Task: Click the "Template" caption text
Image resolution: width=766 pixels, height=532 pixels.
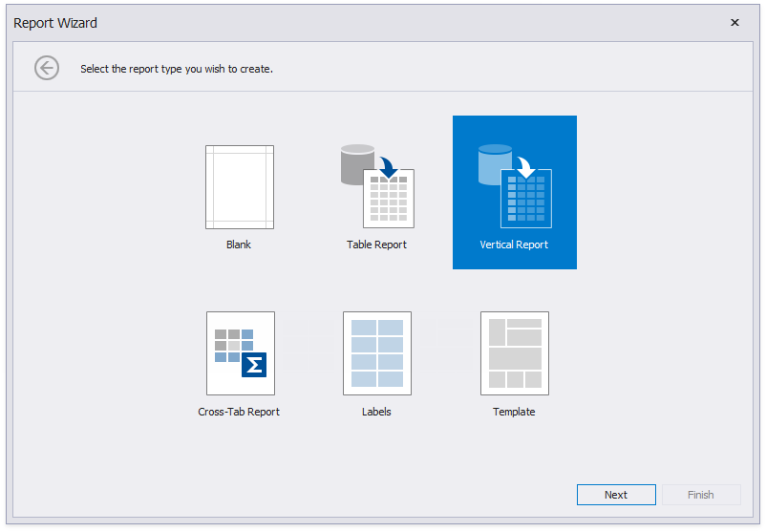Action: 514,412
